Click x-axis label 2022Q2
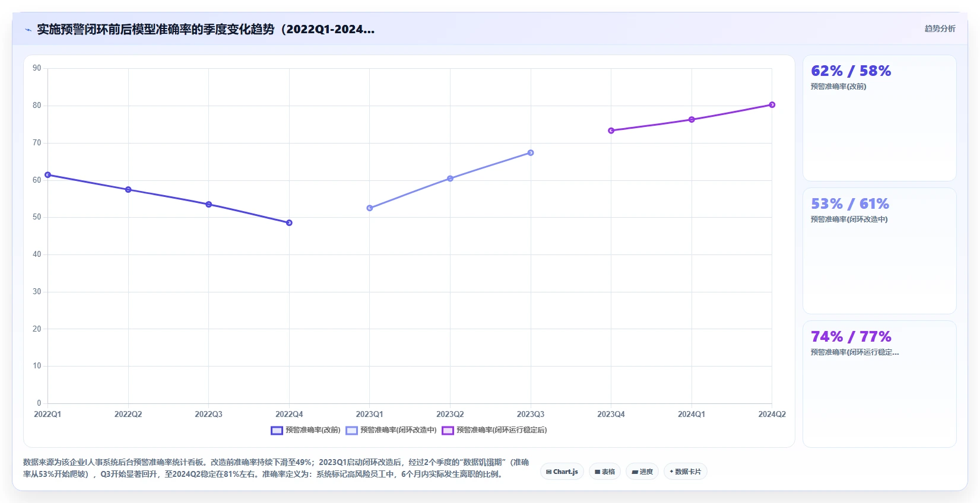This screenshot has height=503, width=980. click(128, 414)
